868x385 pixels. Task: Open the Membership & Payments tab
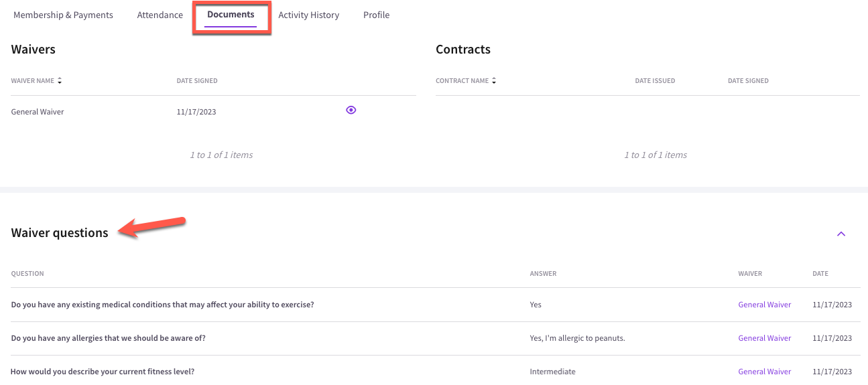(63, 15)
